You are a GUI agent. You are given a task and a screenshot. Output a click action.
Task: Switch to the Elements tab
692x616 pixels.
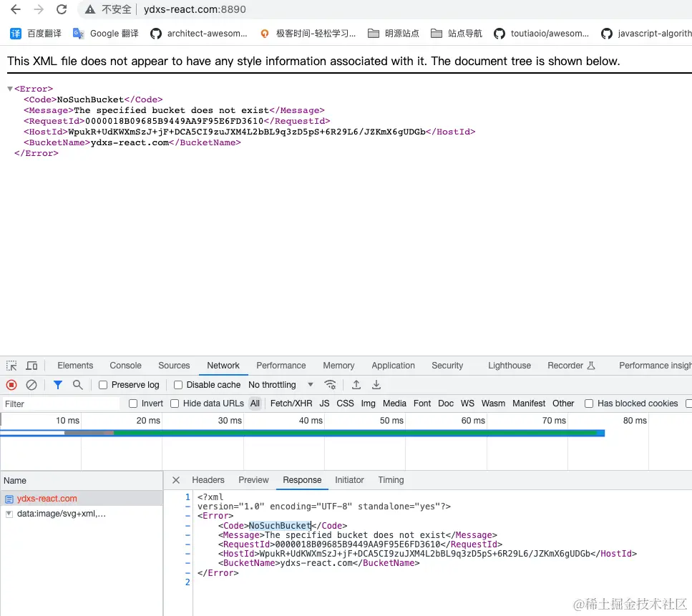pos(75,366)
